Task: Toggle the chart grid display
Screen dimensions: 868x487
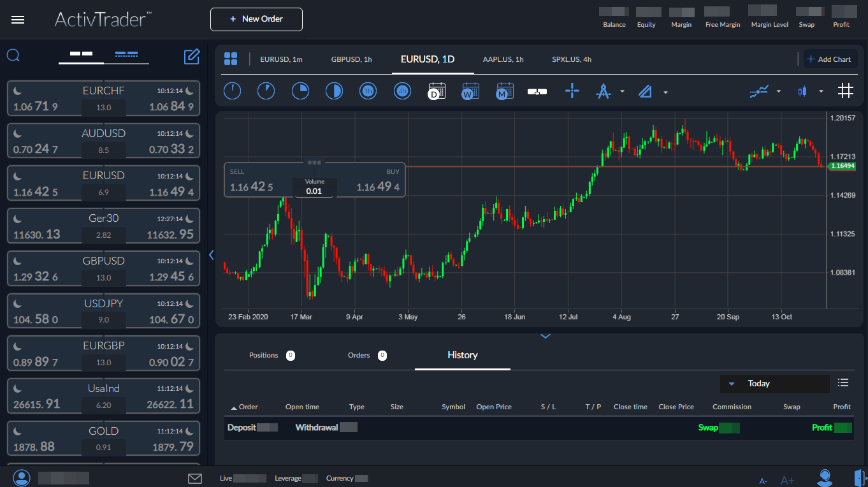Action: [846, 91]
